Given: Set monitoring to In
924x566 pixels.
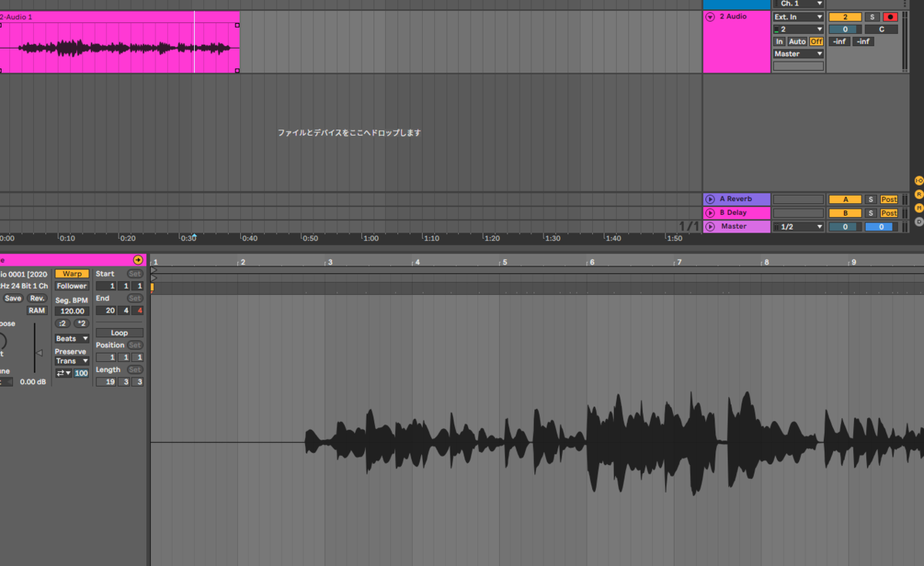Looking at the screenshot, I should [x=779, y=42].
